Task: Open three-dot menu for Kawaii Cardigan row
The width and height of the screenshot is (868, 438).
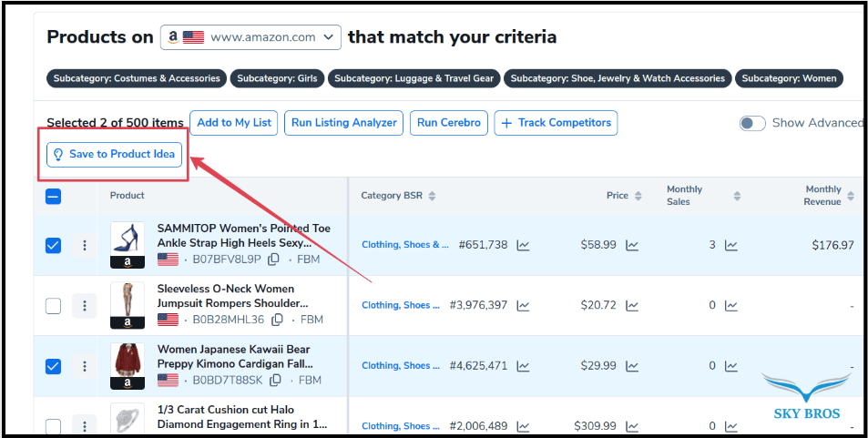Action: [85, 366]
